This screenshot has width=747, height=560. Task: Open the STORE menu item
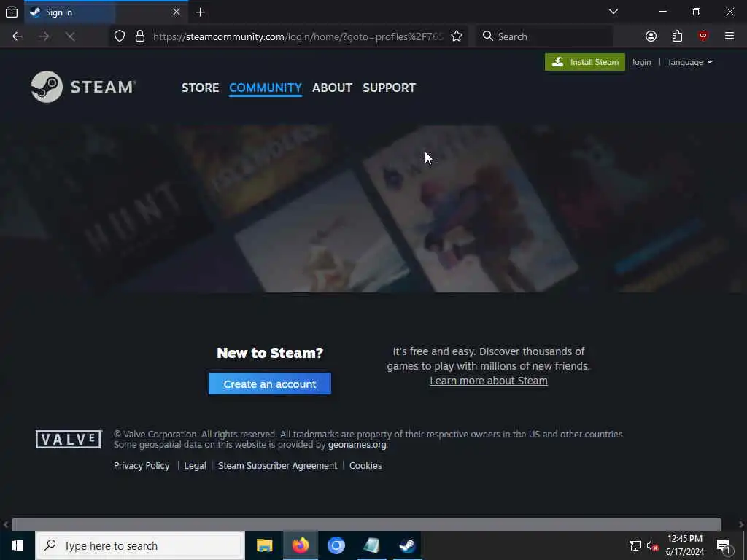tap(200, 87)
